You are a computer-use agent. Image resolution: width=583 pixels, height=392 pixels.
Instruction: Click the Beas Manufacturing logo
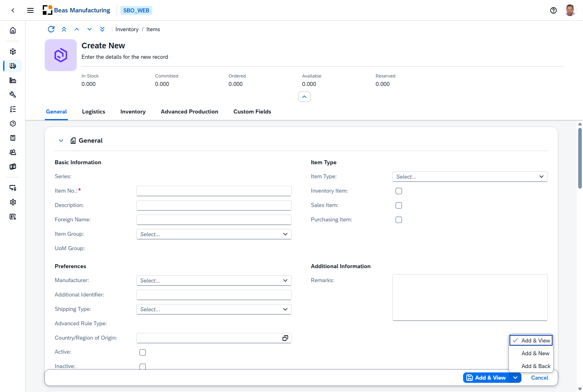point(76,10)
